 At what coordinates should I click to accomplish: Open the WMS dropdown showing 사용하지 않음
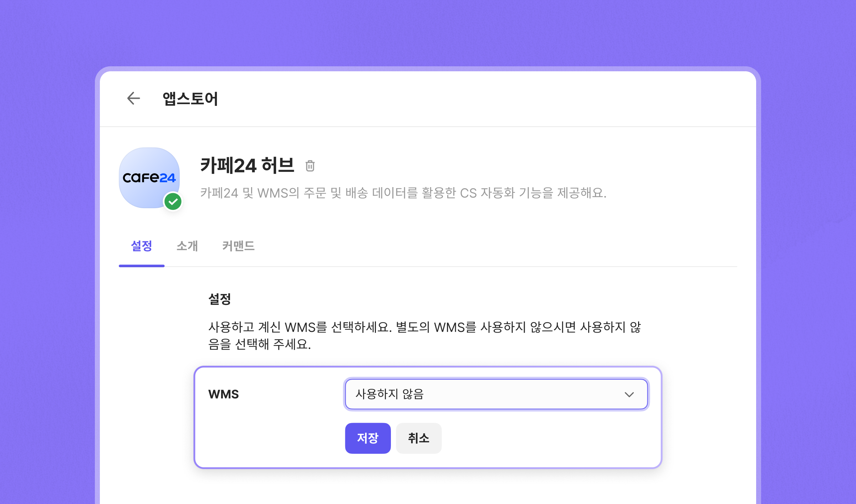[496, 394]
